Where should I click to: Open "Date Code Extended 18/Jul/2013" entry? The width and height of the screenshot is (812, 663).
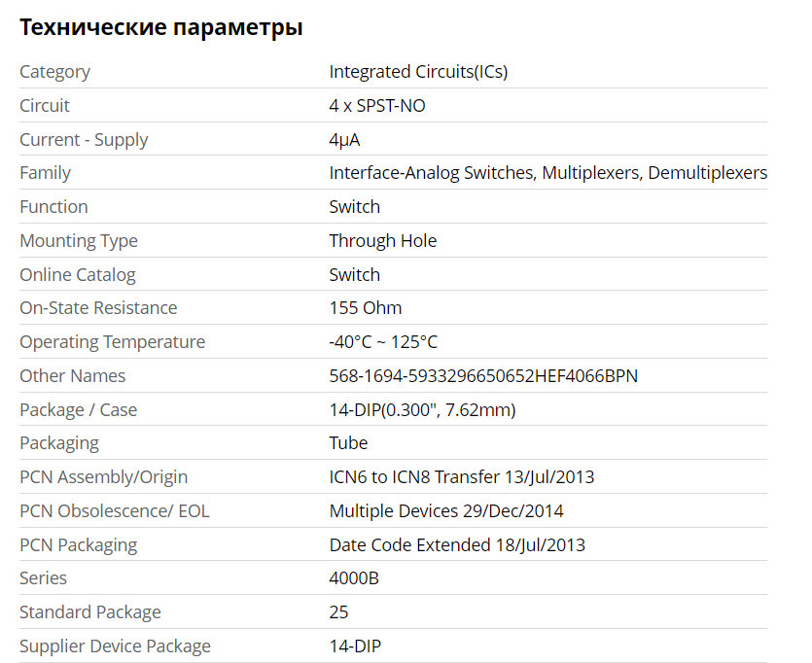pyautogui.click(x=457, y=545)
